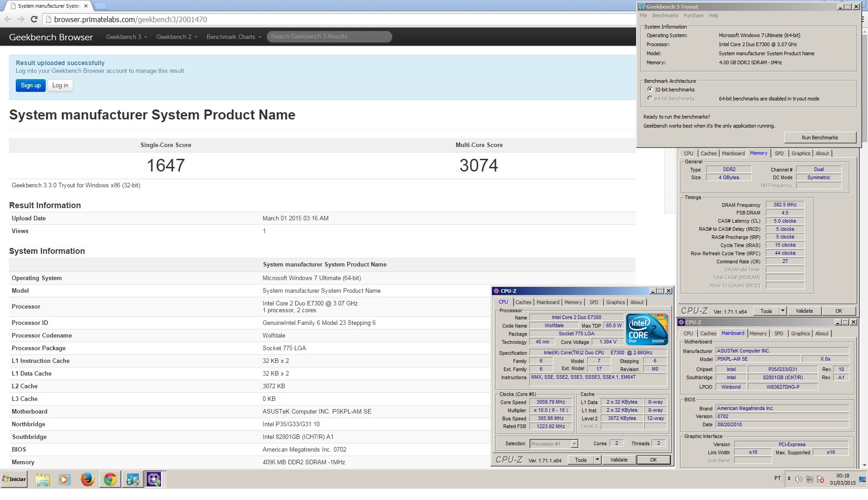Viewport: 868px width, 500px height.
Task: Click the Sign up button
Action: (x=31, y=85)
